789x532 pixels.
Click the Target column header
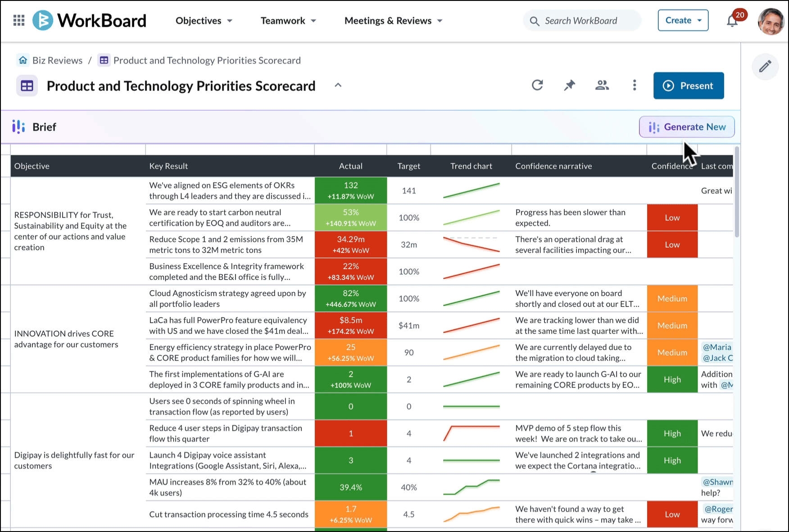point(409,166)
